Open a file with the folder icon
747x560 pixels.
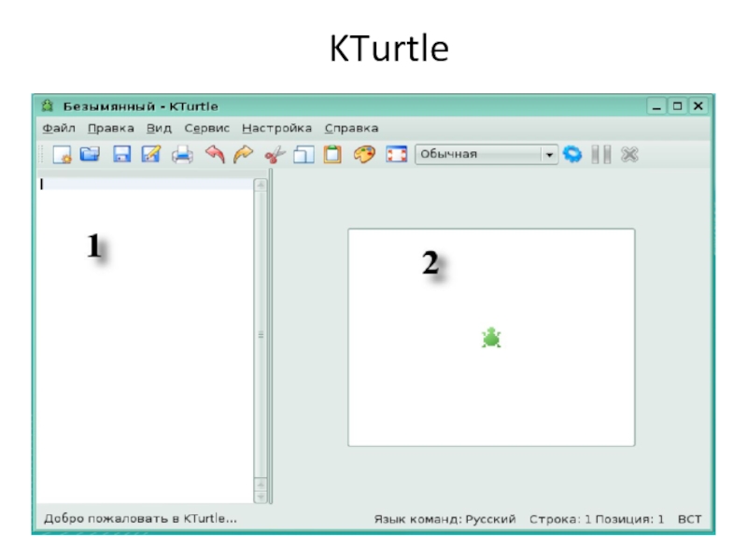coord(90,154)
